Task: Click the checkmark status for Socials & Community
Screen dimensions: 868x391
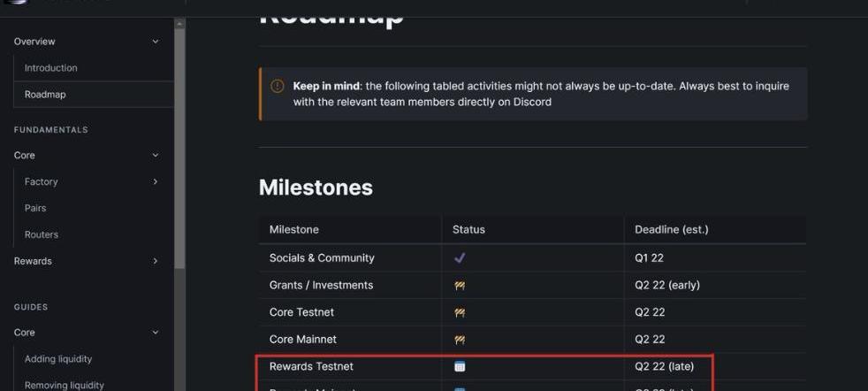Action: pos(460,258)
